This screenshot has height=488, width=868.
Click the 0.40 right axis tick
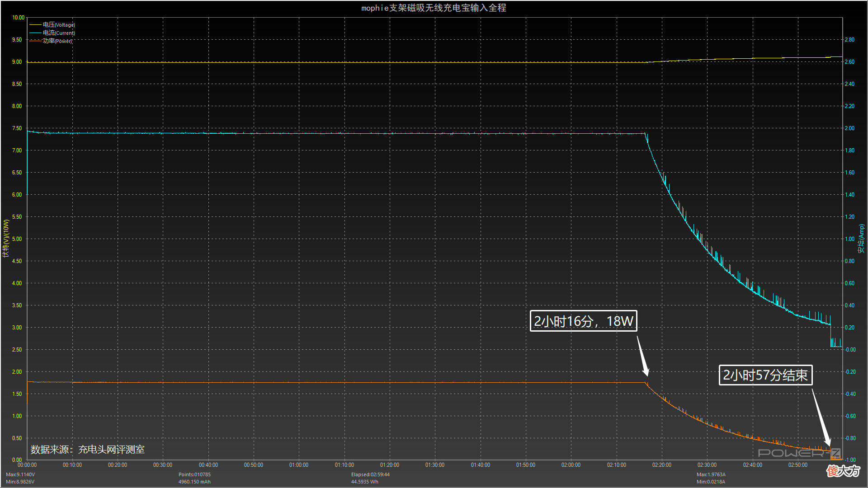[850, 305]
